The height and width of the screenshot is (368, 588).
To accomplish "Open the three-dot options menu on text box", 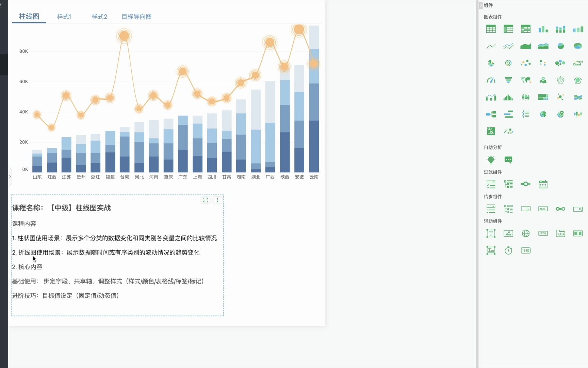I will 217,200.
